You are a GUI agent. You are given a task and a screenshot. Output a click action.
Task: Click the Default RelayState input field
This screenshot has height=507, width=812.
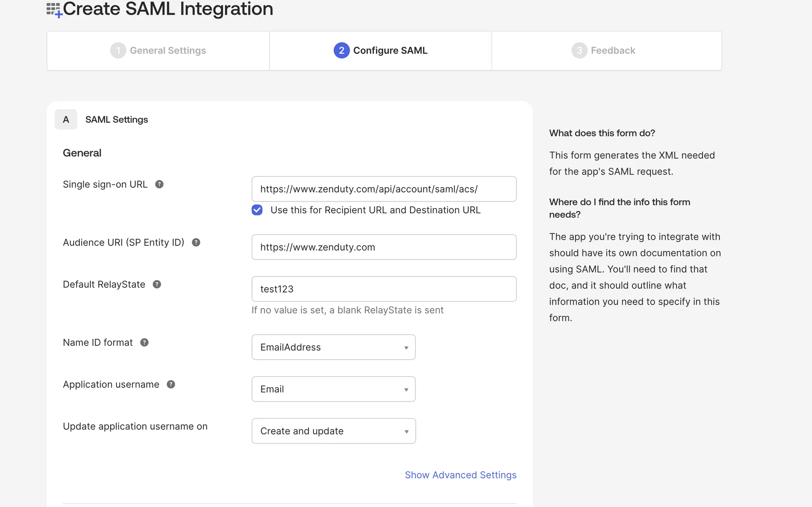[x=384, y=289]
